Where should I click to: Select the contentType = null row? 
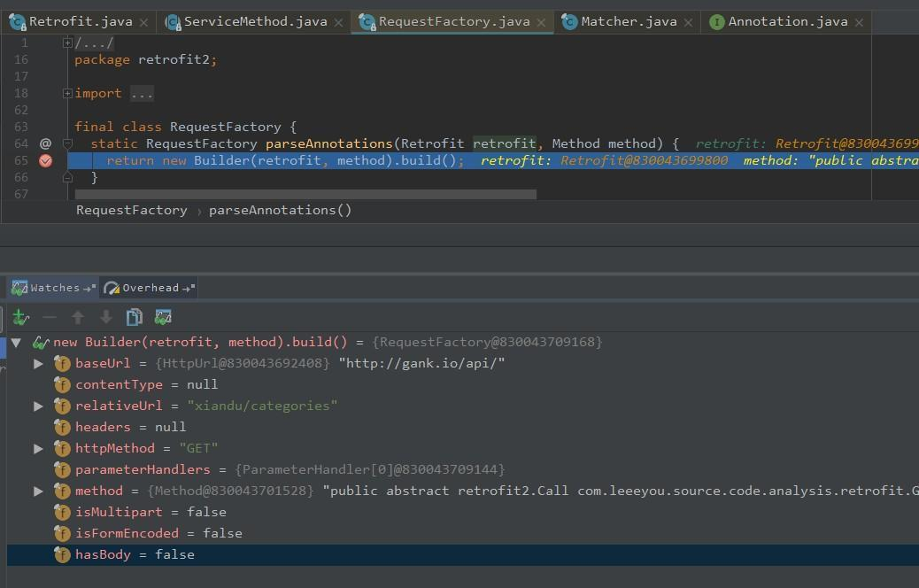pos(463,384)
